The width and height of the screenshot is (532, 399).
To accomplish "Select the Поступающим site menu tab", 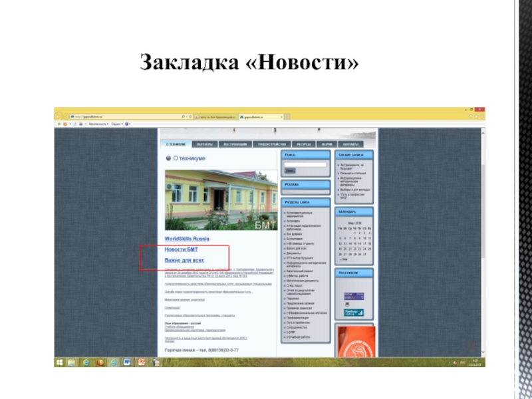I will pos(235,144).
